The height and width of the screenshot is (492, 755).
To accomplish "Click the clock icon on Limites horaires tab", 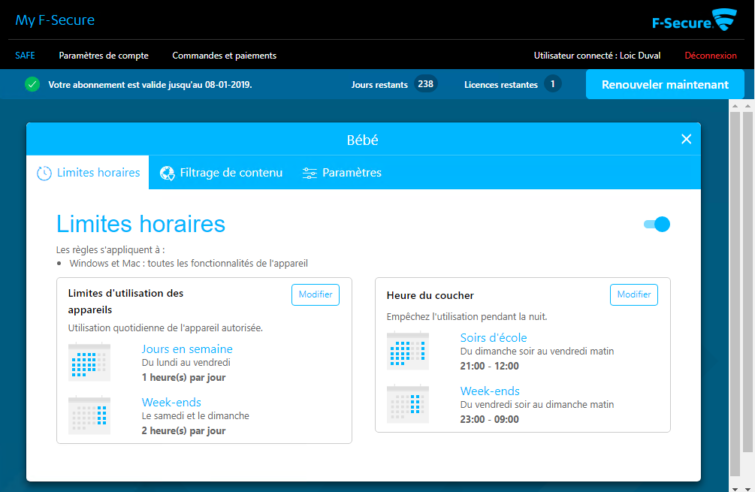I will coord(44,173).
